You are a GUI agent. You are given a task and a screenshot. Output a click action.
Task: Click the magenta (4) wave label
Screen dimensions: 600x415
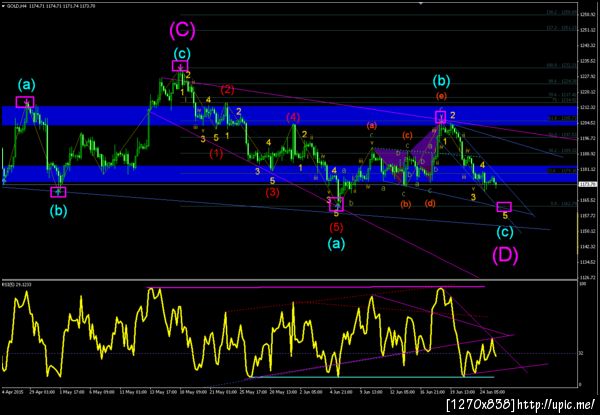tap(293, 118)
